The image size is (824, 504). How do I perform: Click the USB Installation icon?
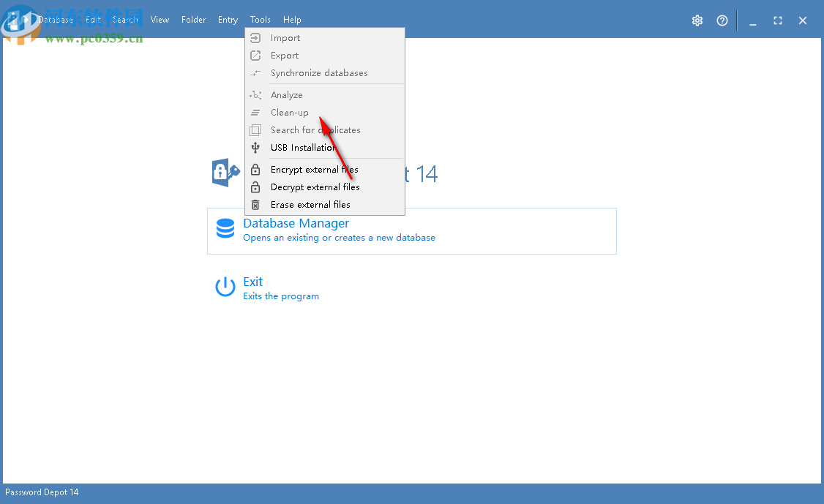coord(255,147)
